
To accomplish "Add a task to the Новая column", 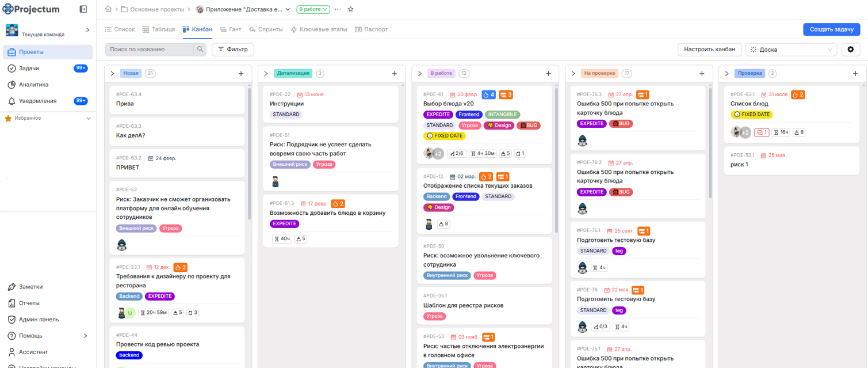I will [241, 74].
